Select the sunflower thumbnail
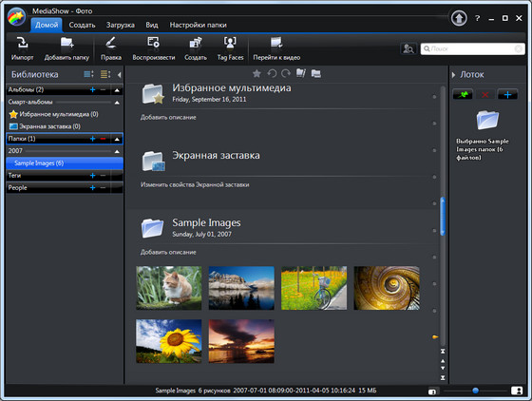The image size is (532, 401). click(x=169, y=341)
